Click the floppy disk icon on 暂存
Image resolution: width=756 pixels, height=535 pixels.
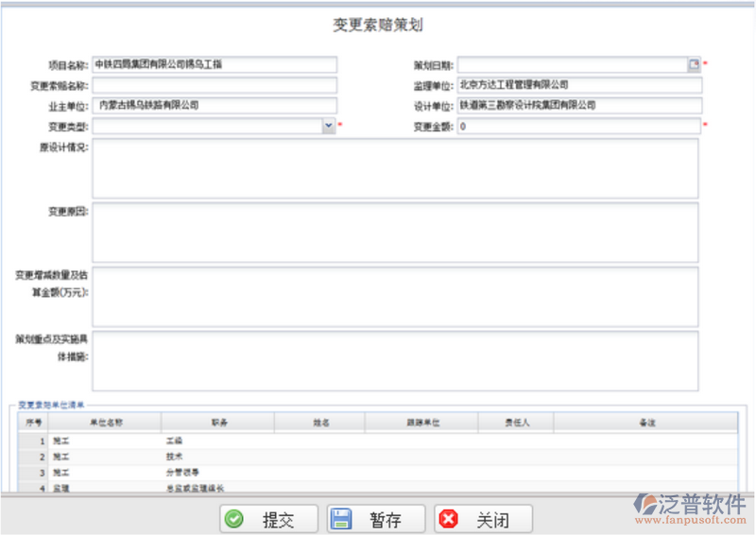341,519
